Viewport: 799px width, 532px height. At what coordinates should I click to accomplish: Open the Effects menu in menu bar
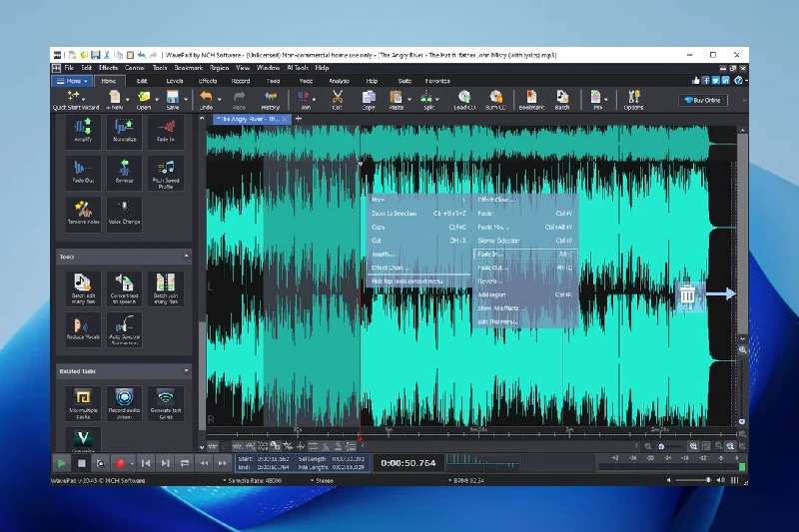pos(108,68)
